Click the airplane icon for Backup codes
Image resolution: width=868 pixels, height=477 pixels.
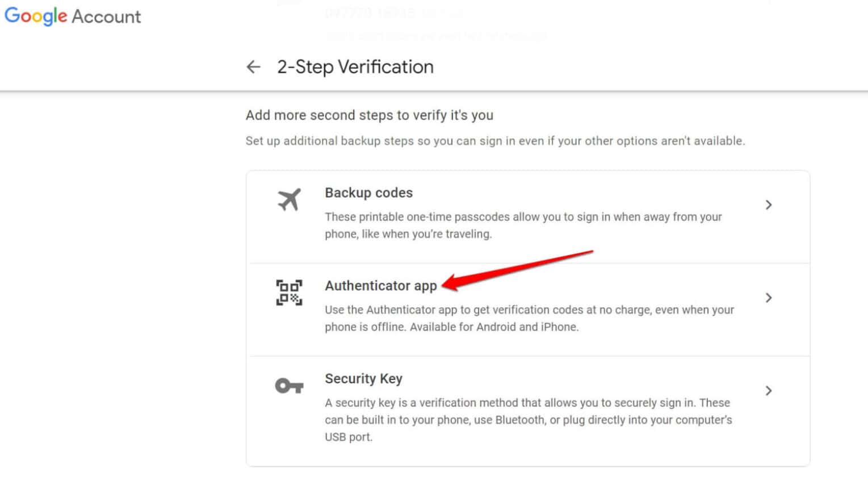(290, 199)
